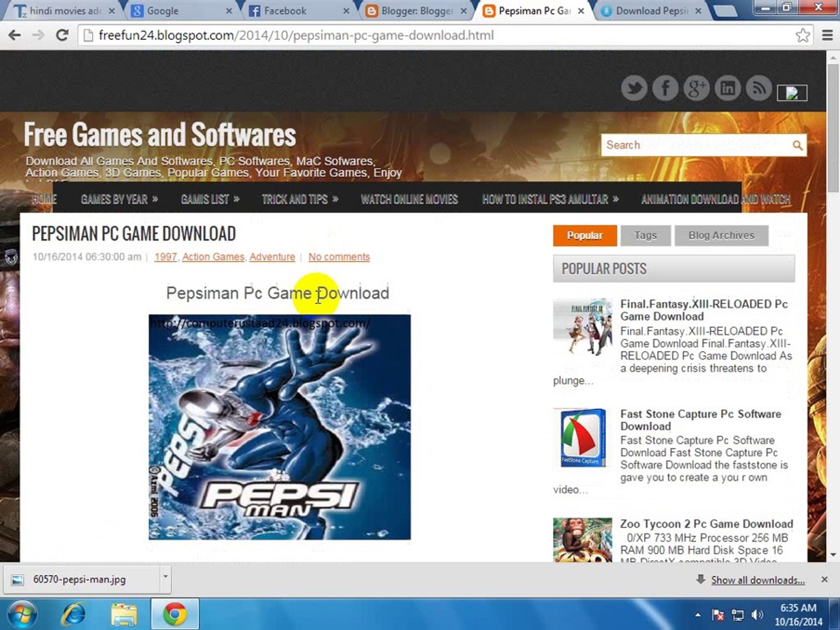
Task: Click the broken image icon beside RSS
Action: pyautogui.click(x=792, y=93)
